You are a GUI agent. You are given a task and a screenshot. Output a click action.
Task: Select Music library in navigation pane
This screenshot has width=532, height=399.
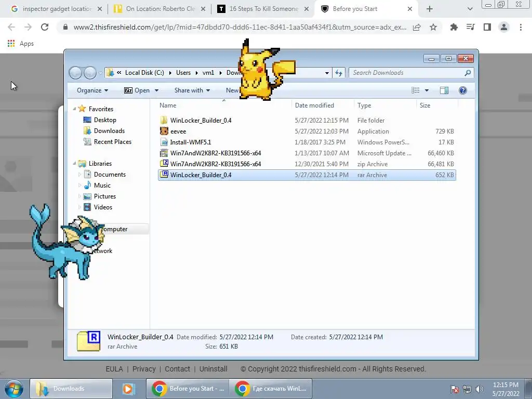102,185
